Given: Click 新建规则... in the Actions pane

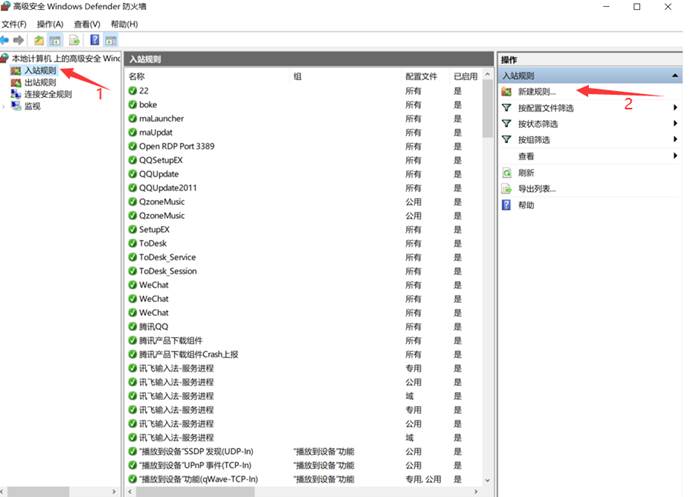Looking at the screenshot, I should 537,92.
